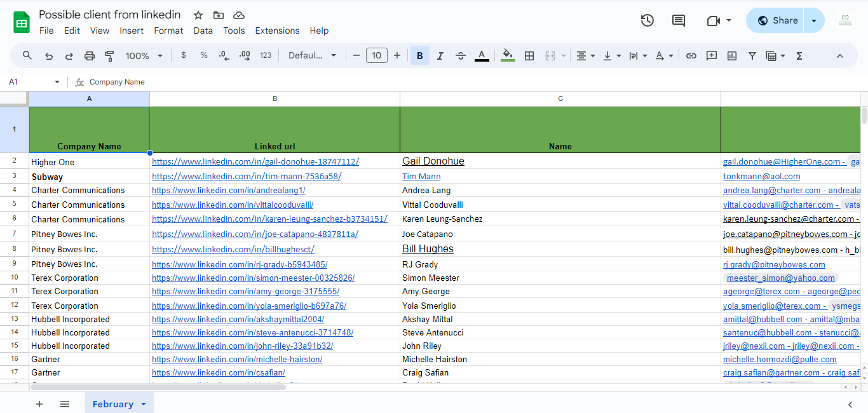Viewport: 868px width, 413px height.
Task: Decrease font size minus button
Action: [356, 55]
